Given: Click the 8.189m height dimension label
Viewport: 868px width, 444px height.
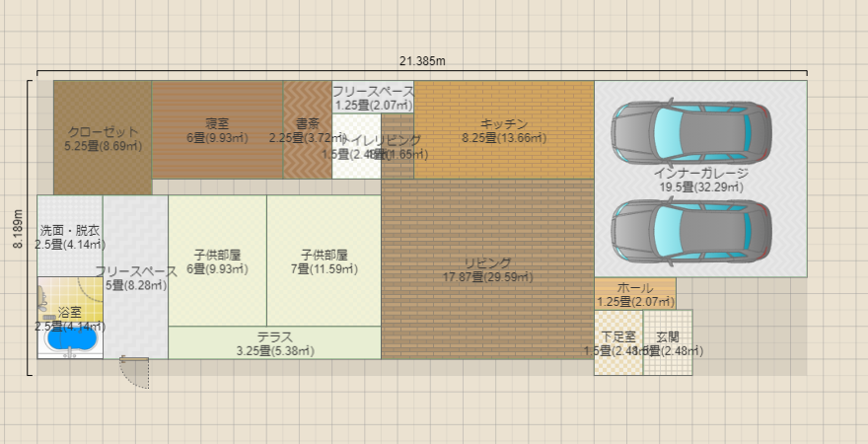Looking at the screenshot, I should click(x=17, y=228).
